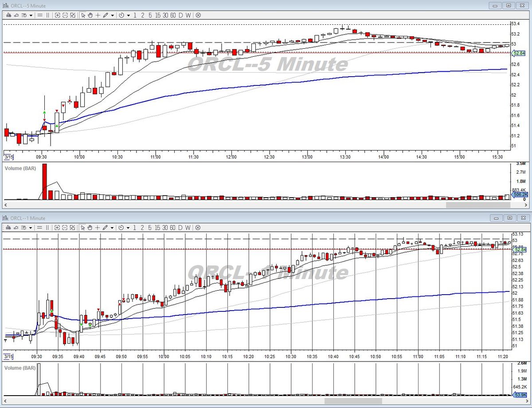Expand pencil tool dropdown in 5 Minute toolbar
Image resolution: width=532 pixels, height=408 pixels.
point(113,15)
